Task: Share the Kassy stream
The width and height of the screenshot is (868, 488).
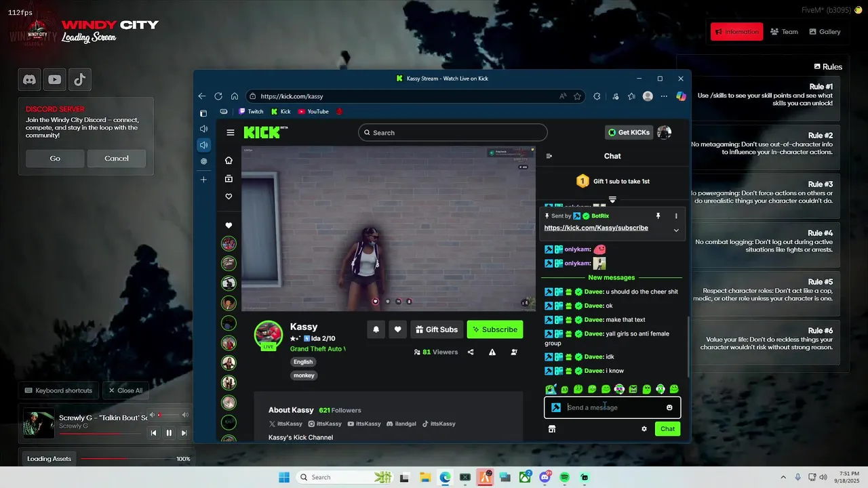Action: 471,352
